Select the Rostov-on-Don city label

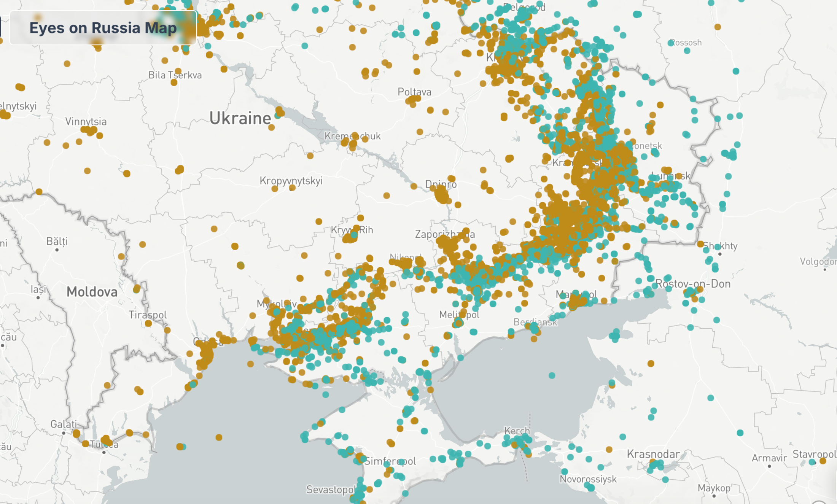click(x=693, y=284)
